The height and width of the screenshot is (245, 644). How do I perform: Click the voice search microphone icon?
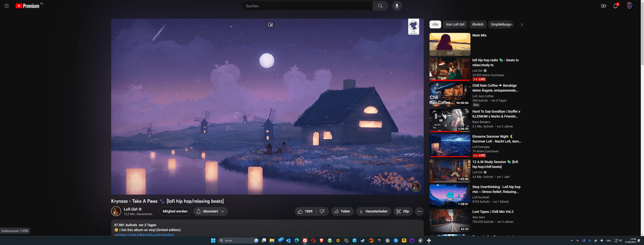pos(397,6)
